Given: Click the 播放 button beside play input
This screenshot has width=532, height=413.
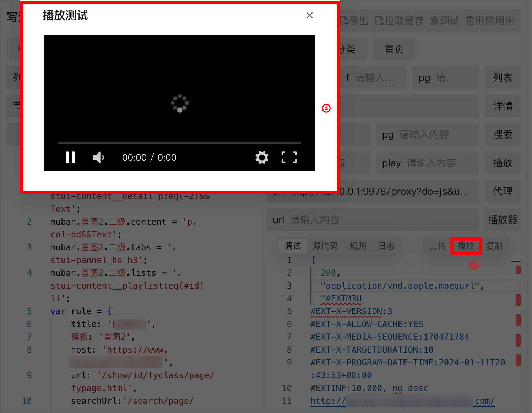Looking at the screenshot, I should pos(503,163).
